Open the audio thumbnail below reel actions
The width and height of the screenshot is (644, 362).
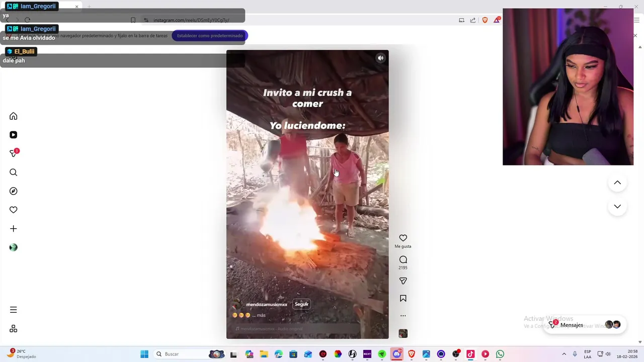point(403,333)
